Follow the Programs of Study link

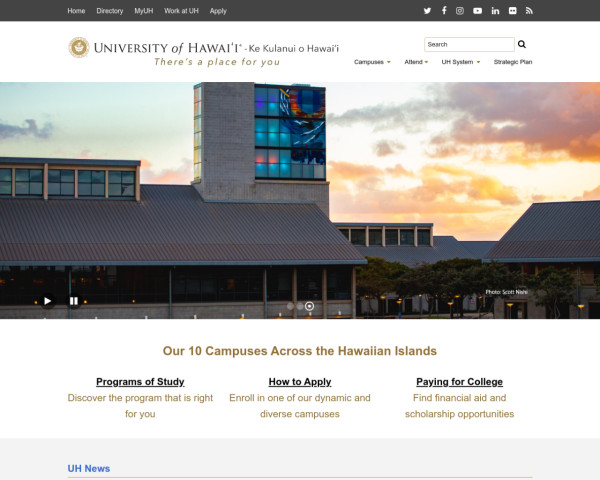pyautogui.click(x=140, y=382)
